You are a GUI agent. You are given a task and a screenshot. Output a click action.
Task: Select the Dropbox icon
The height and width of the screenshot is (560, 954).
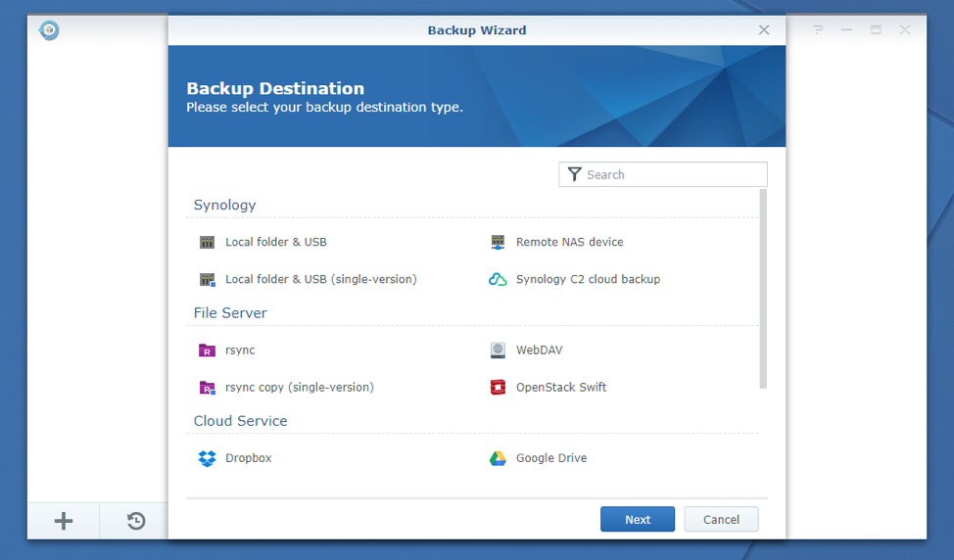point(207,458)
